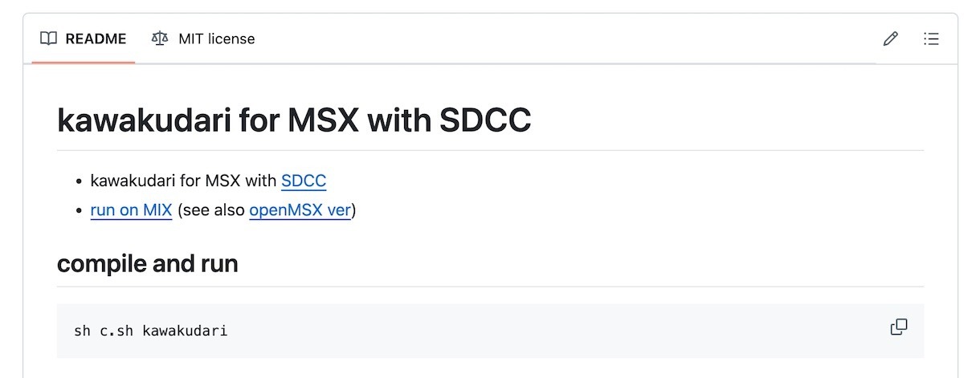Click the book icon on README tab
The height and width of the screenshot is (378, 980).
pyautogui.click(x=49, y=39)
